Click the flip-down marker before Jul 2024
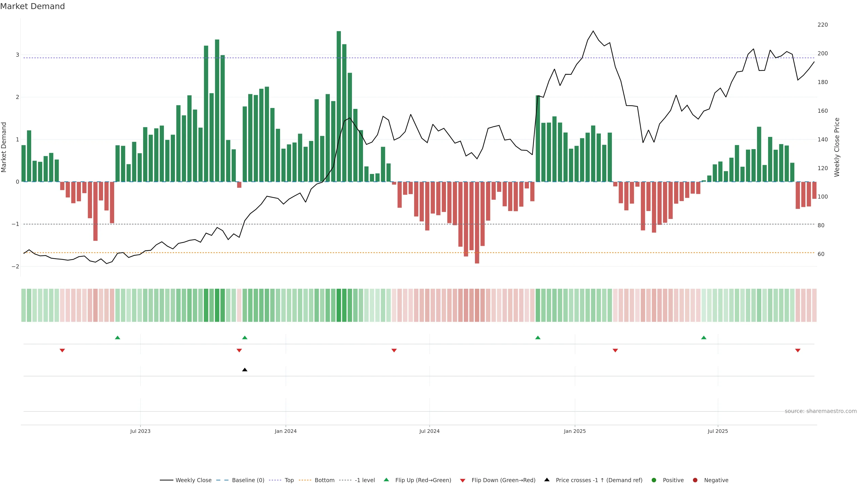The width and height of the screenshot is (868, 488). [x=394, y=351]
